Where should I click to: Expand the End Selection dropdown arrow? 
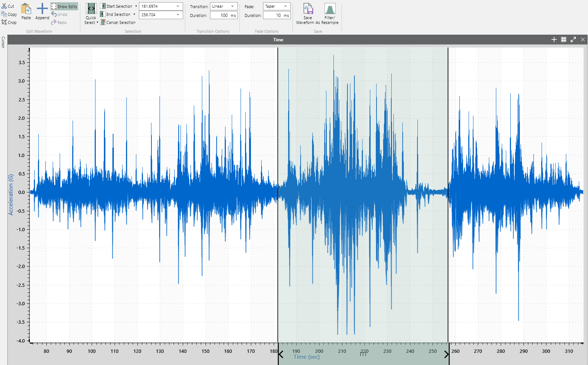point(134,14)
